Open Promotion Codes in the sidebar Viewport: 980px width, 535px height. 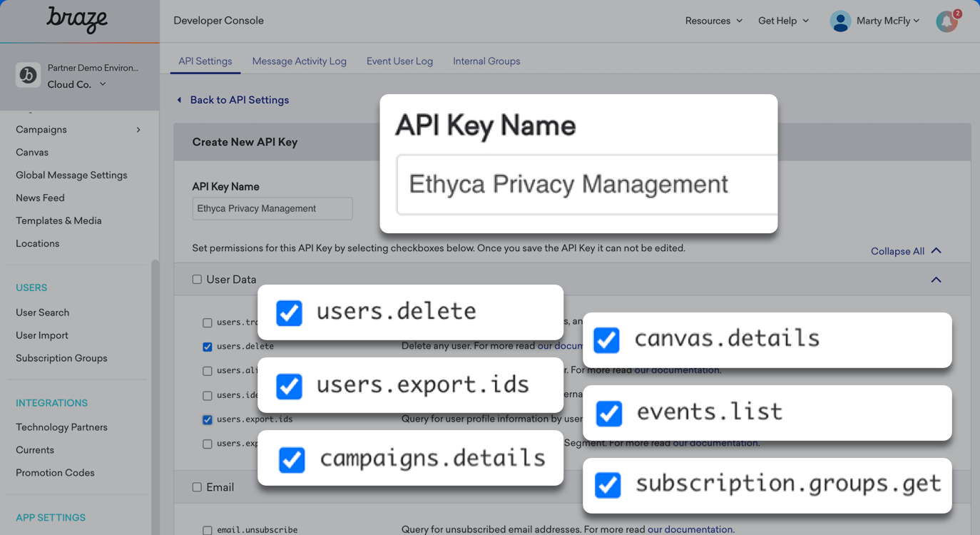(x=55, y=473)
